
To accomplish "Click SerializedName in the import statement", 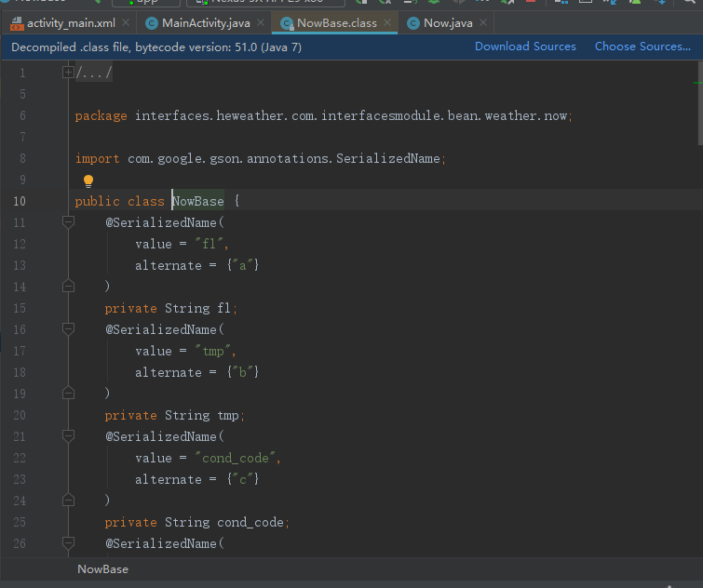I will [x=388, y=158].
